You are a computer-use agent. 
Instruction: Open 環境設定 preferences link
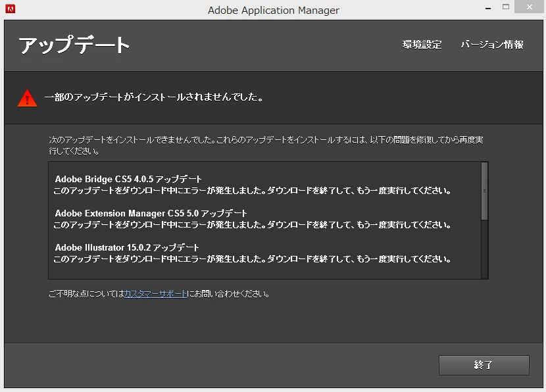point(422,45)
